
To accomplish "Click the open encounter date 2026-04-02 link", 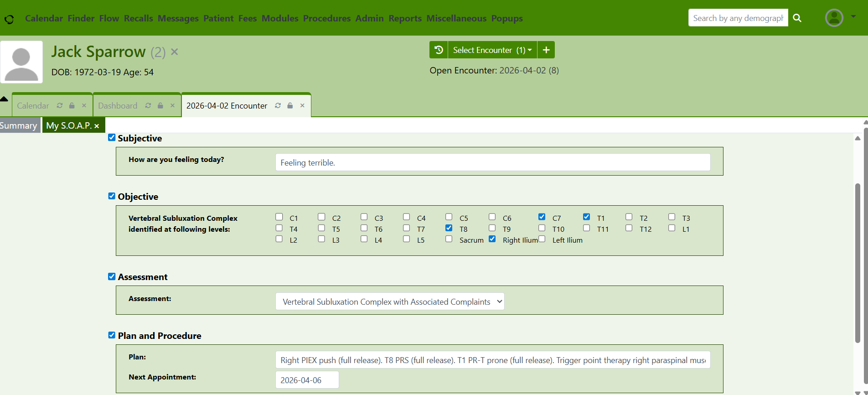I will click(522, 70).
